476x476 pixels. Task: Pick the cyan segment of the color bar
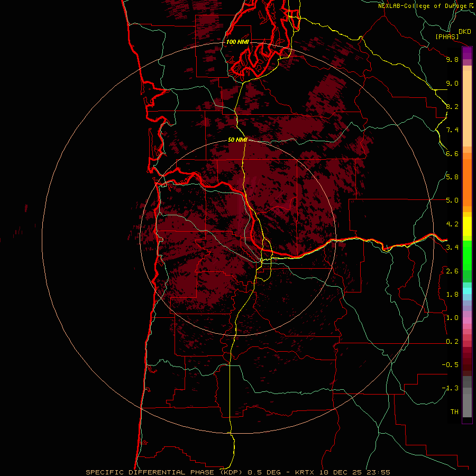pos(467,290)
